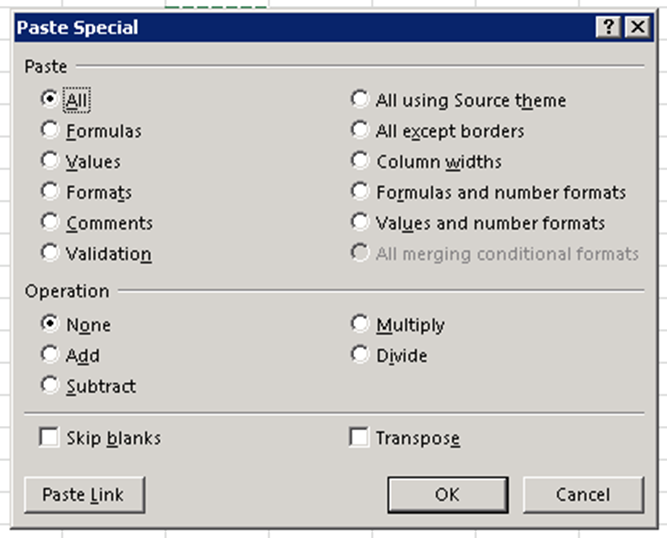Choose All using Source theme
Image resolution: width=667 pixels, height=538 pixels.
click(360, 100)
